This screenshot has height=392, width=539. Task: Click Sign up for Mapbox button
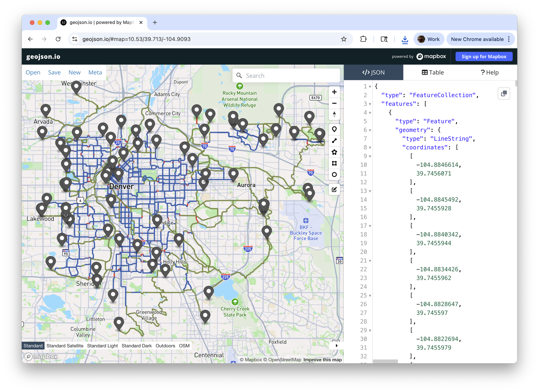click(x=484, y=56)
